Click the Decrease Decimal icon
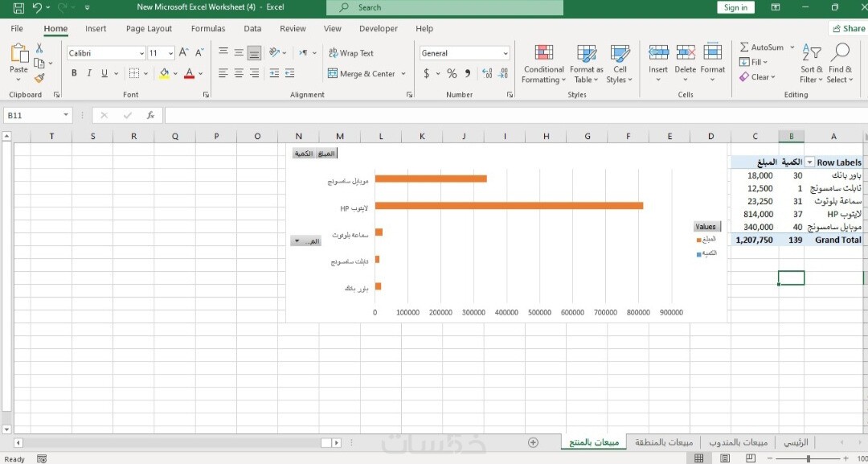868x464 pixels. point(503,73)
